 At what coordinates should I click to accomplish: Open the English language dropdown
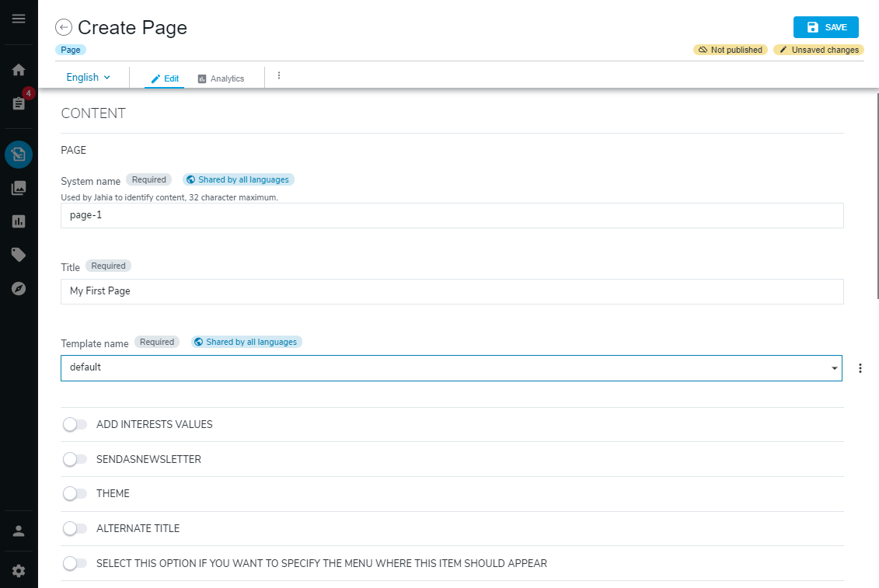click(88, 77)
